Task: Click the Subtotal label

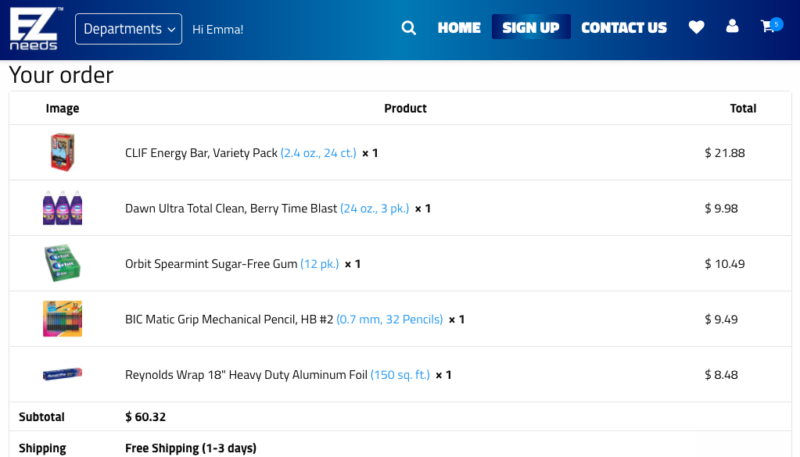Action: tap(42, 417)
